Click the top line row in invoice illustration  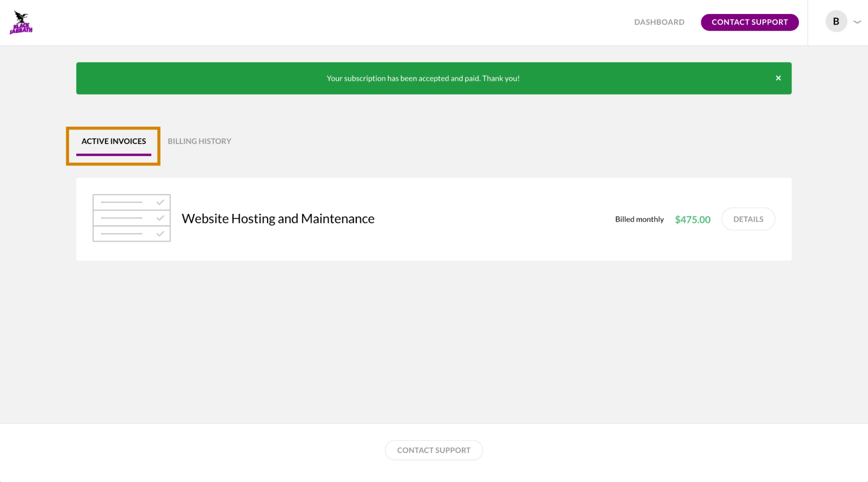click(122, 202)
